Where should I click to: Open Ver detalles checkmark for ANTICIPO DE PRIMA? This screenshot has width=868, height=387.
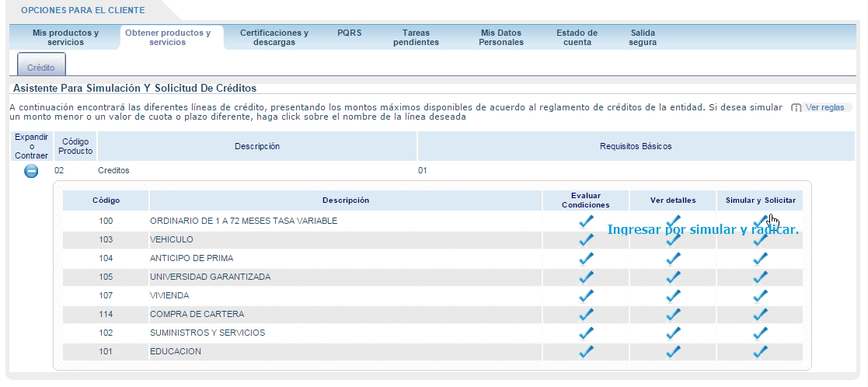click(x=673, y=258)
